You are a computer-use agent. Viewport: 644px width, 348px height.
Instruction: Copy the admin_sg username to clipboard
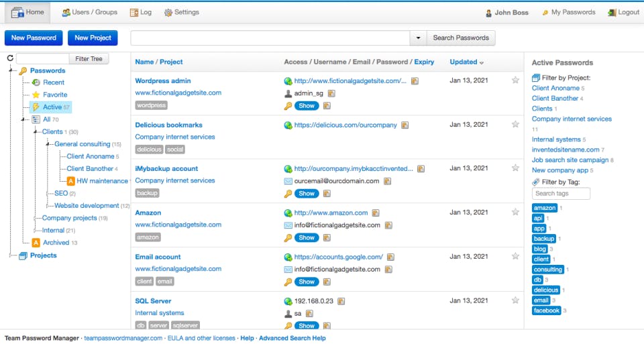tap(331, 94)
